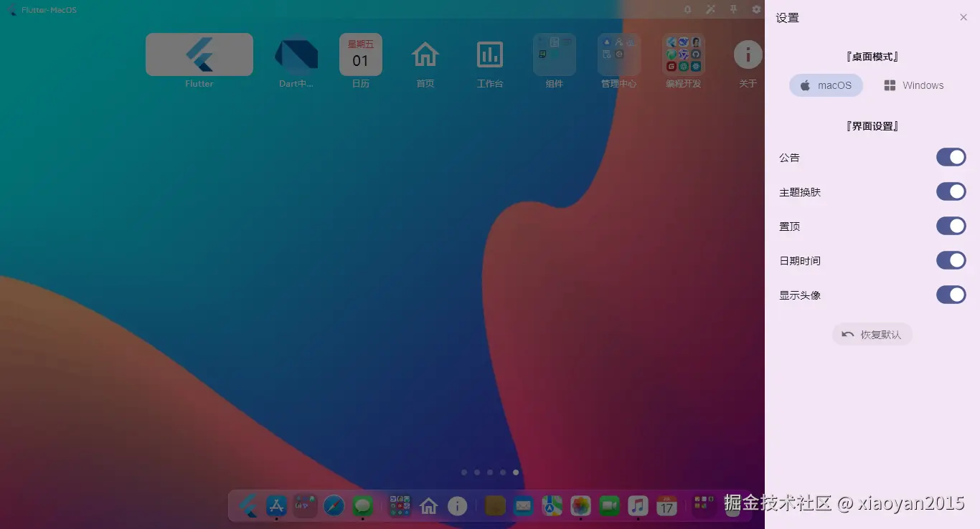Click the settings gear in the title bar

(x=755, y=9)
